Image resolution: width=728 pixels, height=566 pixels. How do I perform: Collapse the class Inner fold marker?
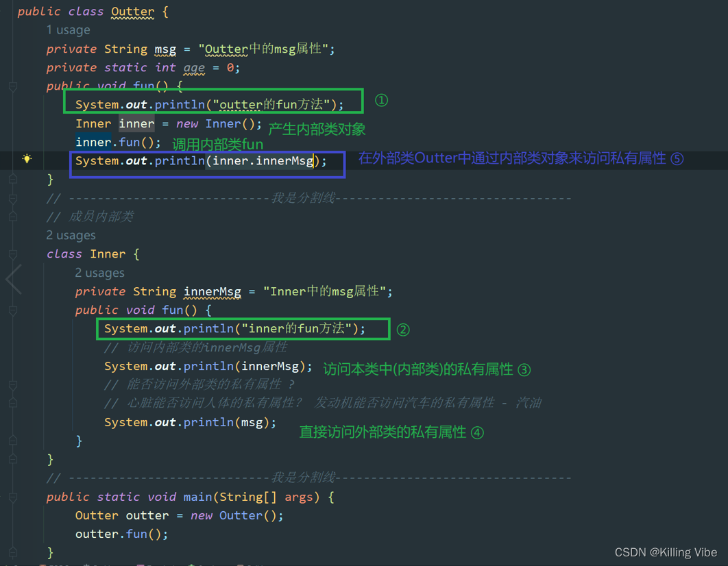point(13,254)
